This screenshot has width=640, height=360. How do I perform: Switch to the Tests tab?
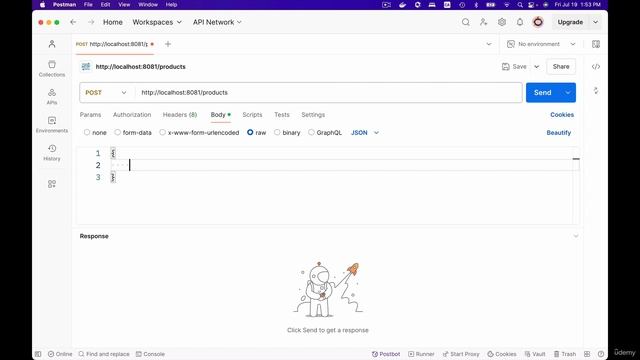(x=282, y=115)
